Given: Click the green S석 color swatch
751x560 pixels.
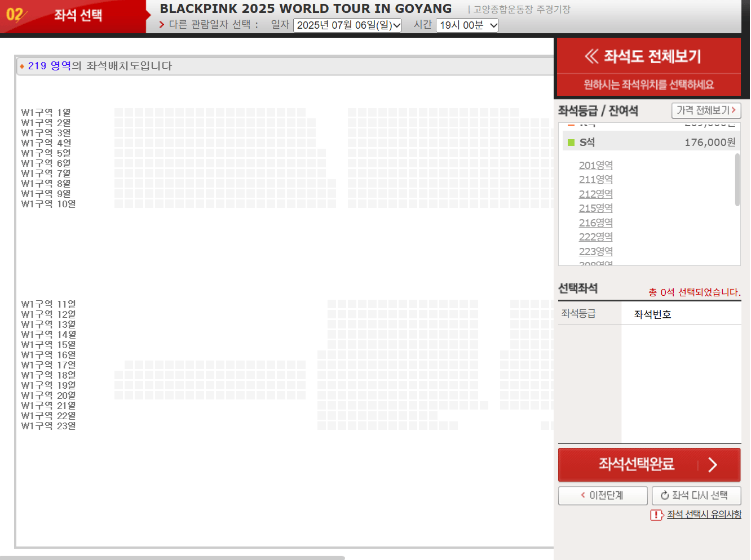Looking at the screenshot, I should pos(571,143).
